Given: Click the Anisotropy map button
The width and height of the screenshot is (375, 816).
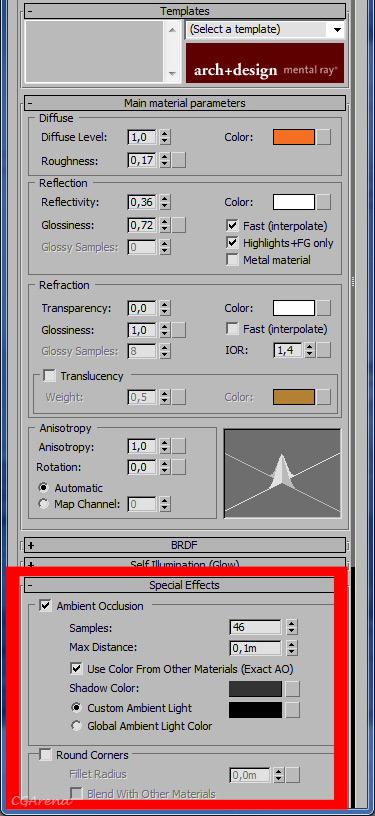Looking at the screenshot, I should pyautogui.click(x=179, y=447).
